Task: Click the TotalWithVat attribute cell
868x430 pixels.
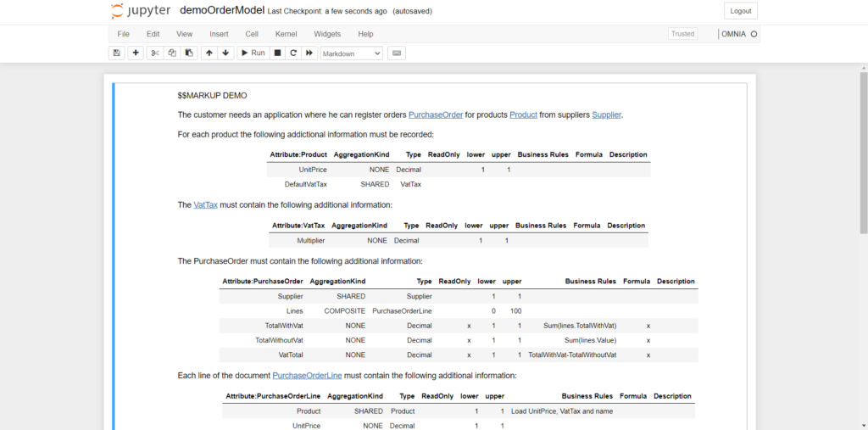Action: (x=284, y=326)
